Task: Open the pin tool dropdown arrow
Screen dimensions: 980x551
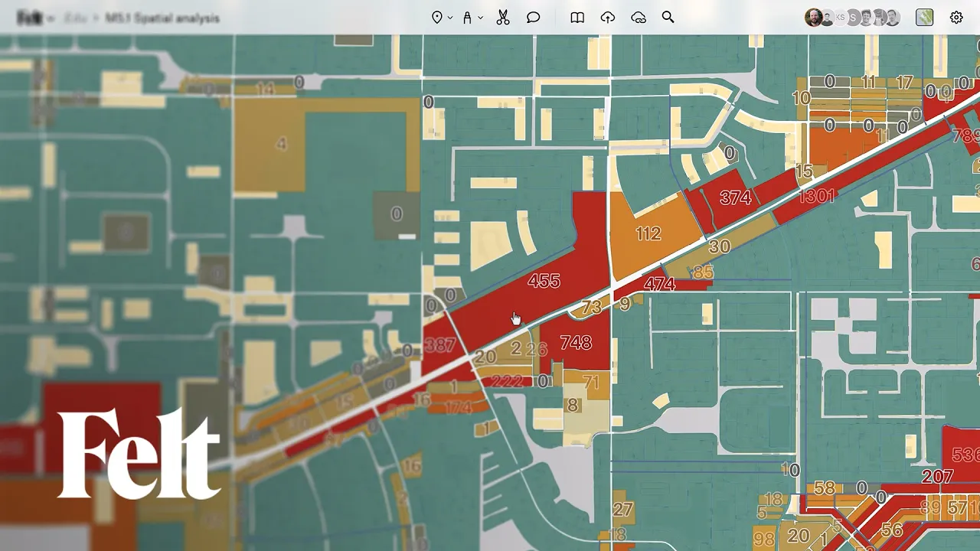Action: 450,18
